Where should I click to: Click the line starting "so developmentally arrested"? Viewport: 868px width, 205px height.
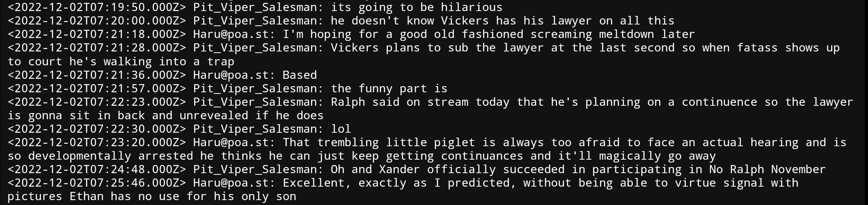tap(362, 156)
